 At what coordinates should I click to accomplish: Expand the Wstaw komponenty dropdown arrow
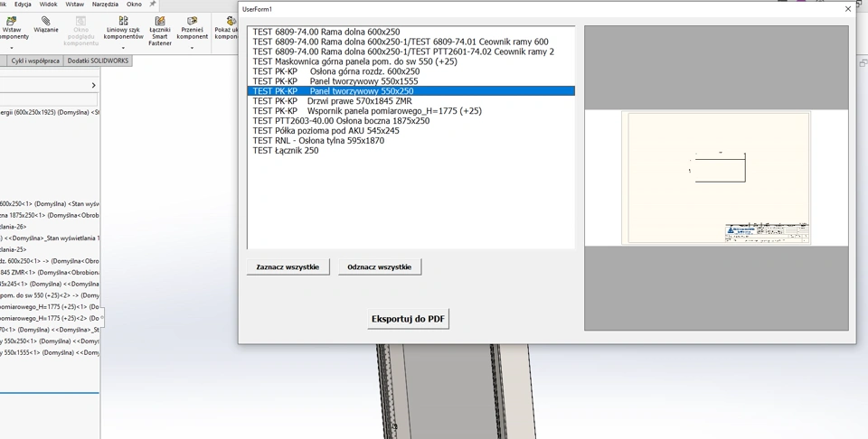coord(11,48)
